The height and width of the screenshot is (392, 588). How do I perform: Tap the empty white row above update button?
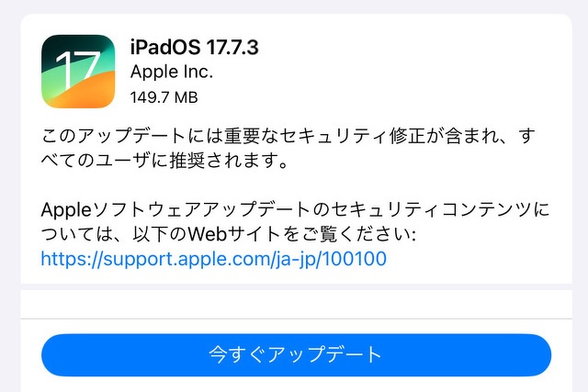click(296, 304)
